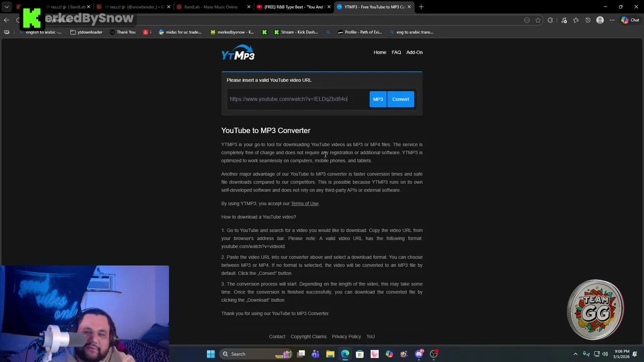644x362 pixels.
Task: Open the browser Extensions puzzle icon
Action: pyautogui.click(x=550, y=20)
